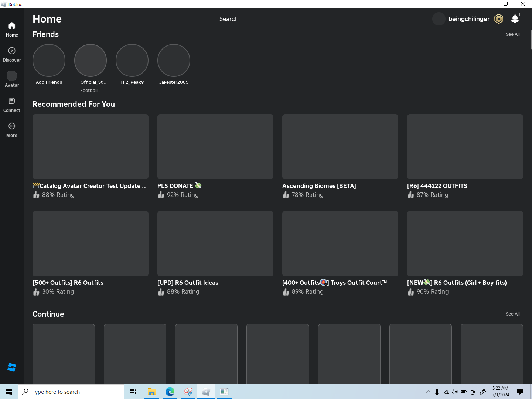
Task: Click the Friends section heading
Action: (x=45, y=34)
